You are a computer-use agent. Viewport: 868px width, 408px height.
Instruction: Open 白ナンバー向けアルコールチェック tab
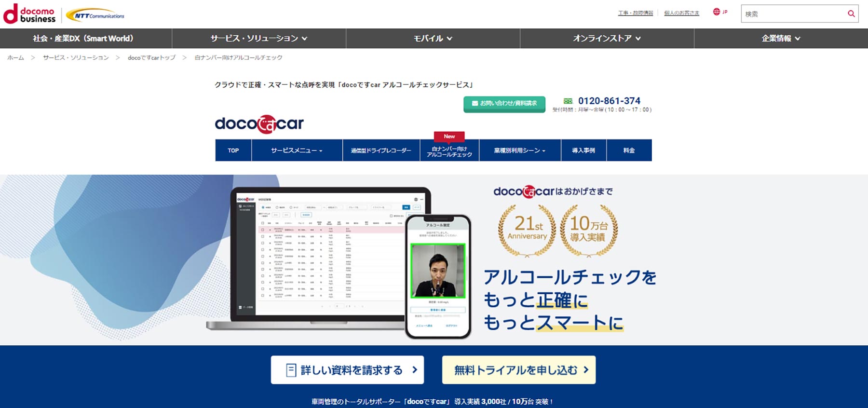[x=449, y=151]
